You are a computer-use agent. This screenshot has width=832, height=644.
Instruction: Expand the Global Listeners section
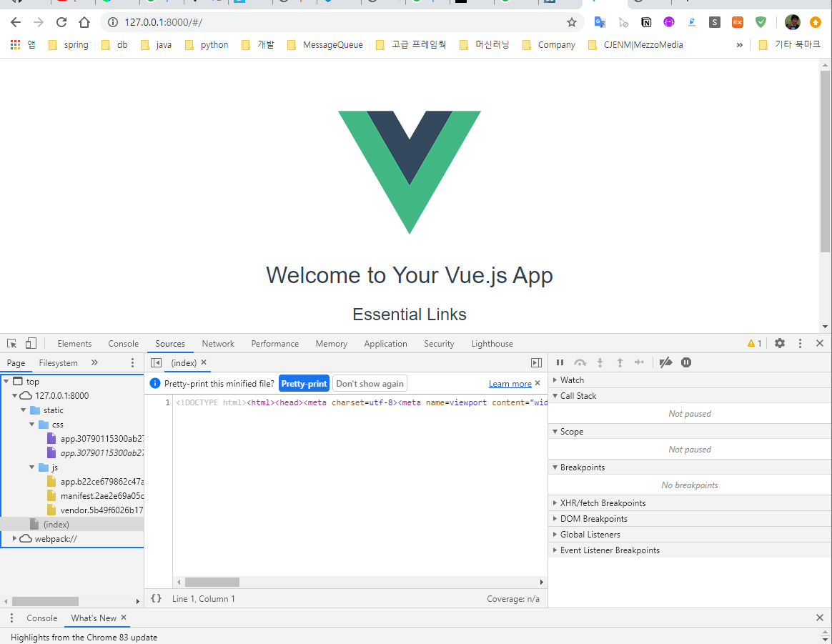coord(555,534)
